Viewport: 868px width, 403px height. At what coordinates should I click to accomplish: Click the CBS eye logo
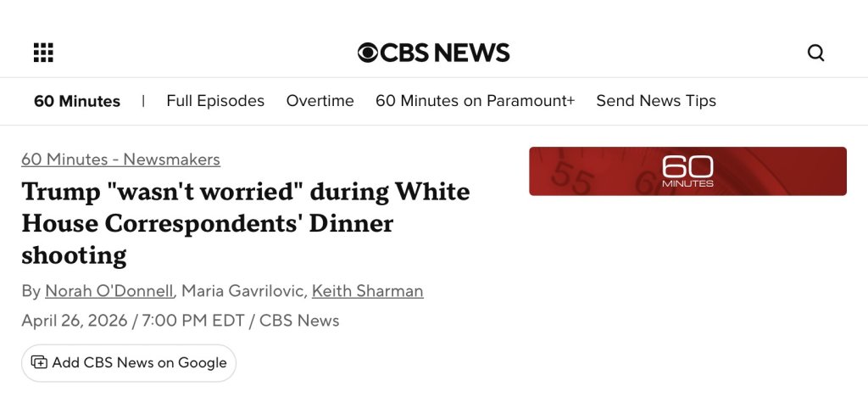click(x=368, y=53)
